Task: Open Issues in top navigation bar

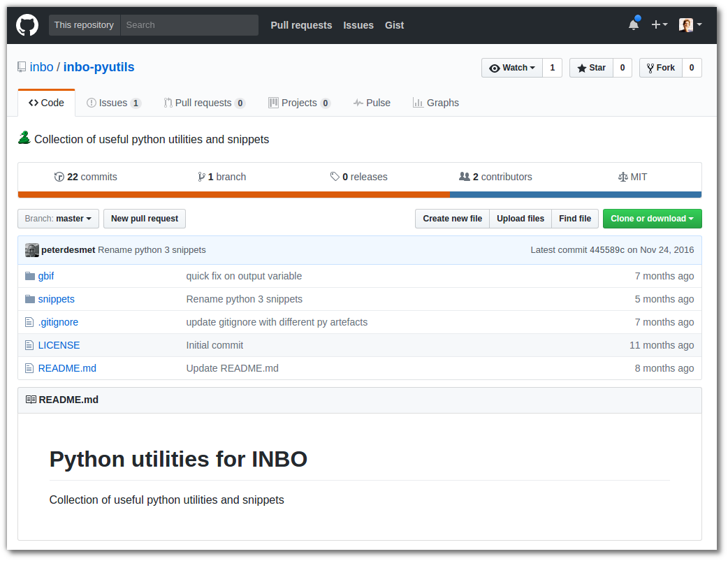Action: [x=358, y=25]
